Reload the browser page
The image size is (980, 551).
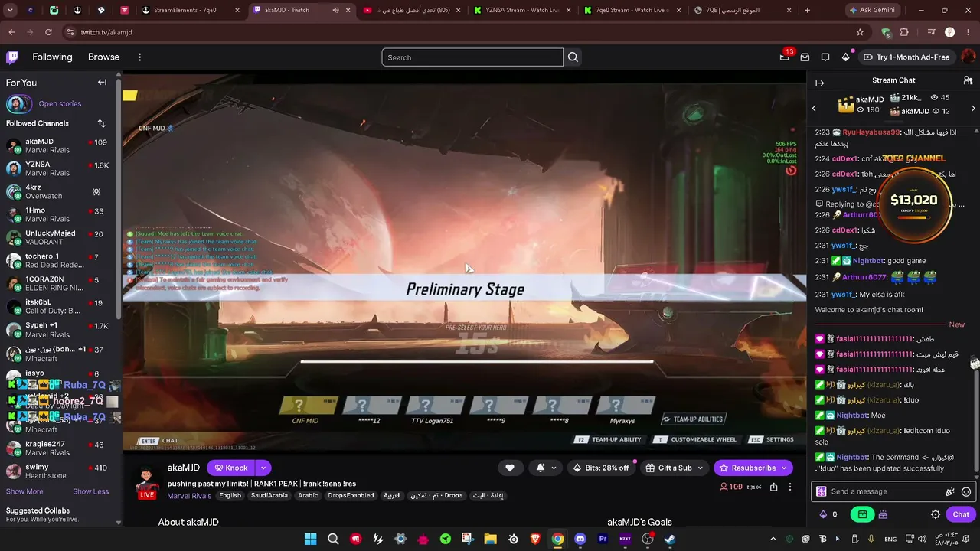(48, 32)
